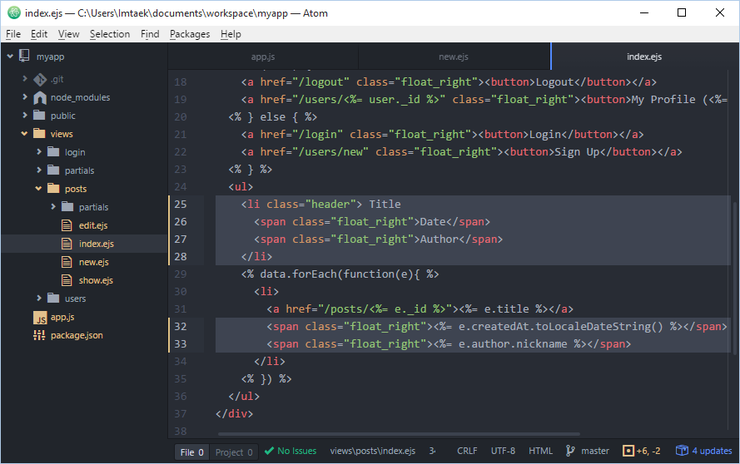This screenshot has height=464, width=740.
Task: Collapse the views folder chevron
Action: click(25, 134)
